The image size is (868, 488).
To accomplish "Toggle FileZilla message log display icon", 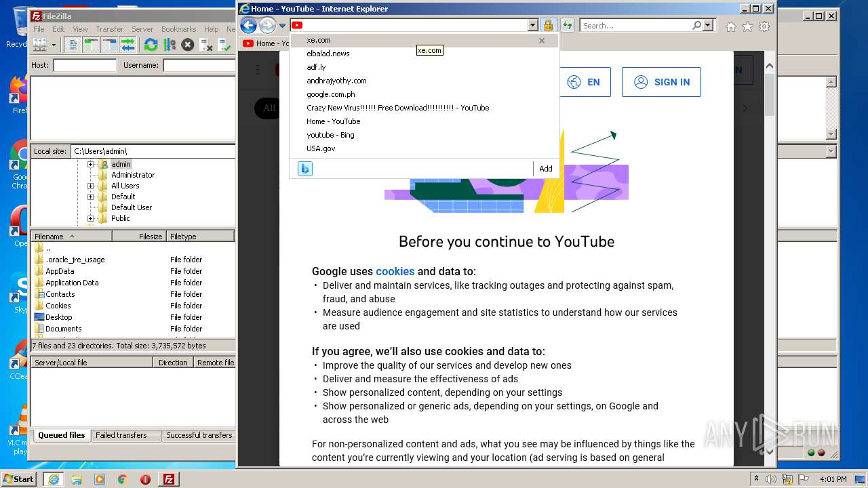I will pyautogui.click(x=74, y=45).
